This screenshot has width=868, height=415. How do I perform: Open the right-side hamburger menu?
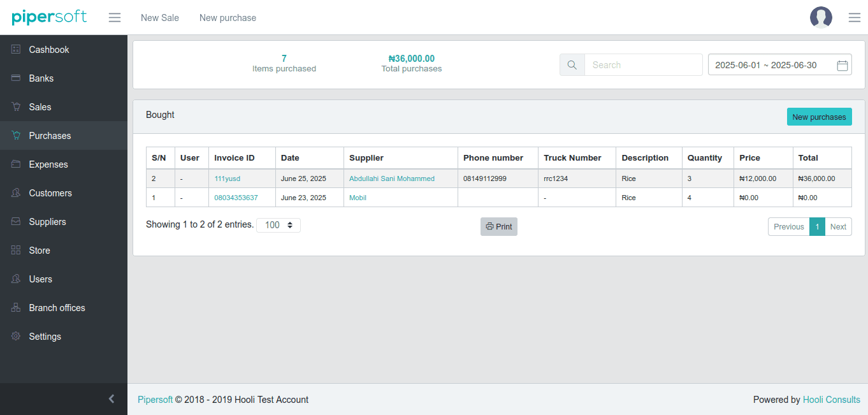click(x=855, y=17)
